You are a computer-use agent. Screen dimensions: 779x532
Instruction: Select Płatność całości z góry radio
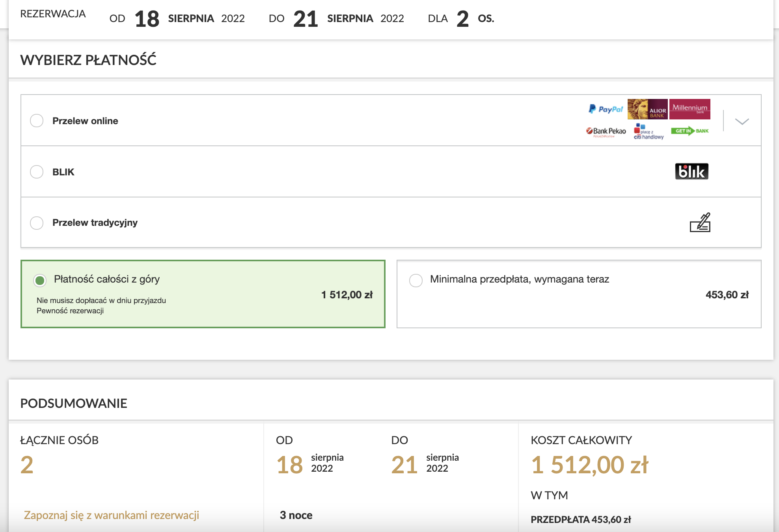pos(40,280)
